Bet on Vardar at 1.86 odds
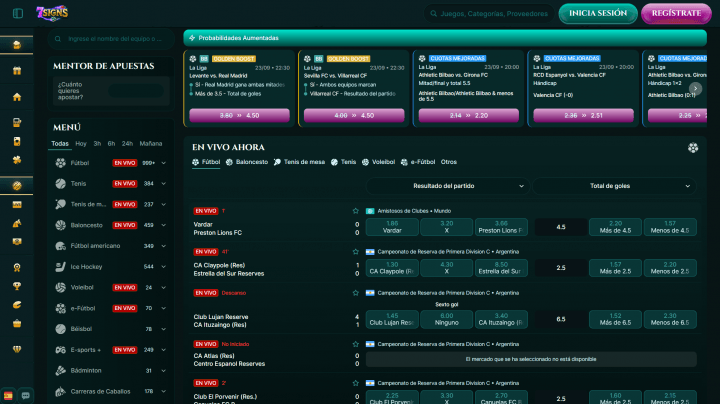720x404 pixels. [392, 227]
